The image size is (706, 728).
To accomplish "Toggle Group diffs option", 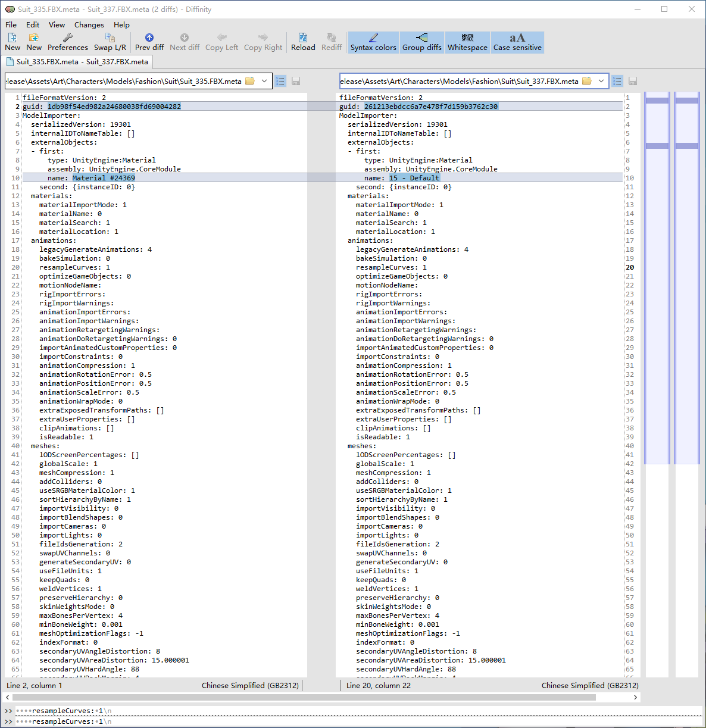I will coord(422,42).
